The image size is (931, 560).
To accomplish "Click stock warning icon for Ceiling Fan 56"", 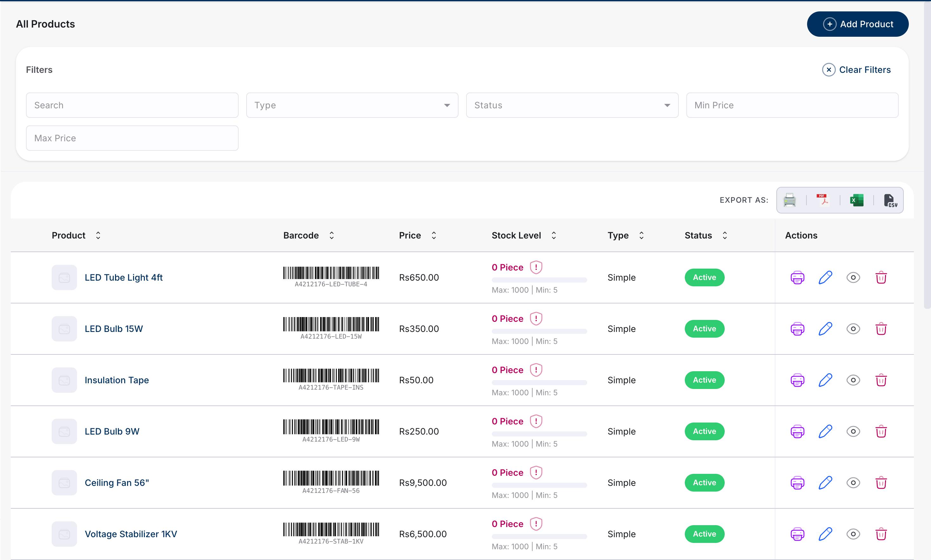I will tap(536, 473).
